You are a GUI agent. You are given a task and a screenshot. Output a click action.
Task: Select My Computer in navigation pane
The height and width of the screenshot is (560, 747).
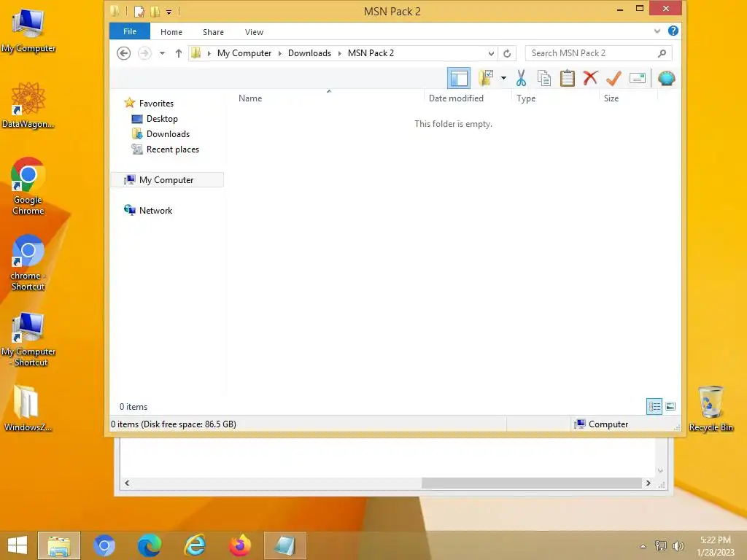[167, 179]
